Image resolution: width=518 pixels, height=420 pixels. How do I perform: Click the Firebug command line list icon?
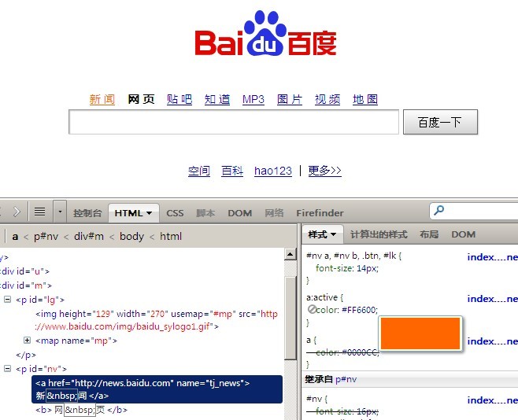click(x=40, y=212)
